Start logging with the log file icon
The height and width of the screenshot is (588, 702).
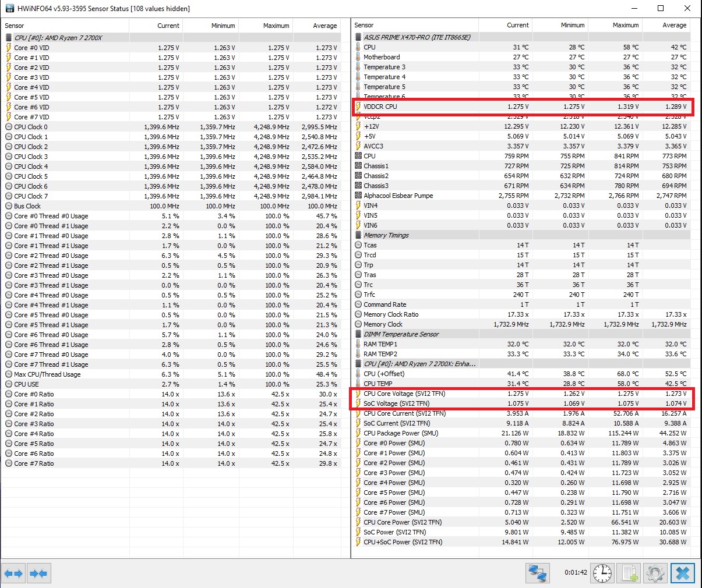629,573
